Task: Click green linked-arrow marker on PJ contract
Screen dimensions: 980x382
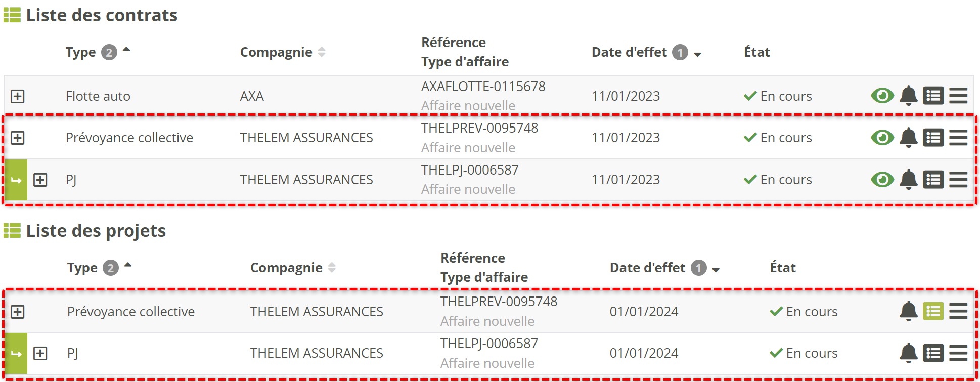Action: 16,180
